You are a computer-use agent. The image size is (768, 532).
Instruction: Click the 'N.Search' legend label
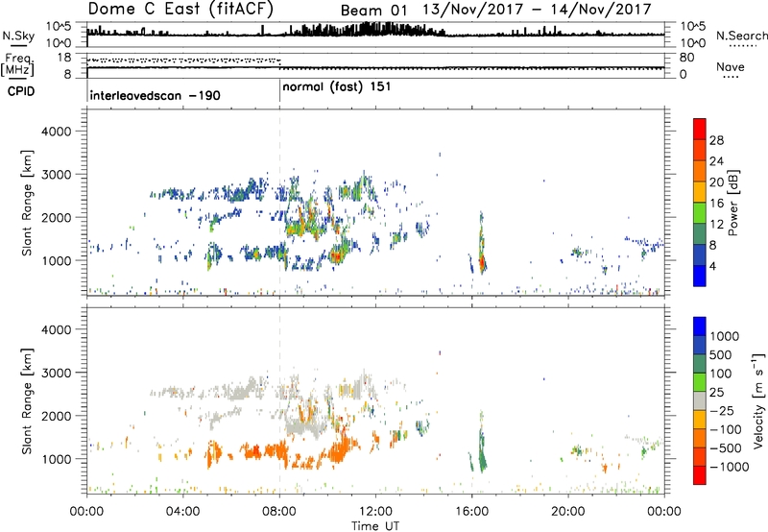click(x=741, y=36)
